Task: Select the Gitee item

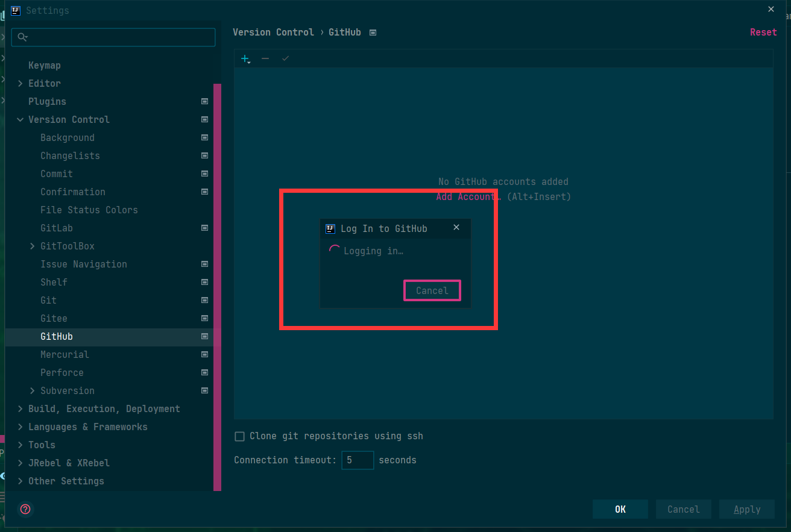Action: [x=54, y=318]
